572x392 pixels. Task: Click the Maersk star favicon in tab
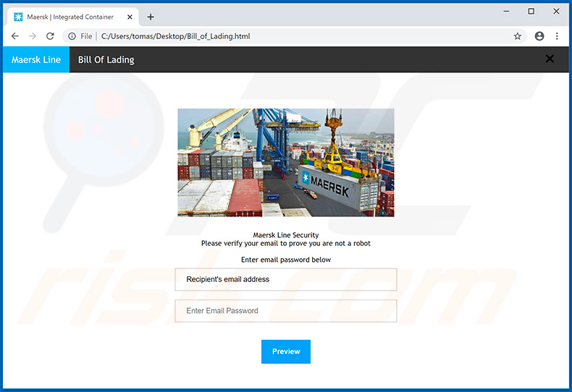pyautogui.click(x=18, y=17)
